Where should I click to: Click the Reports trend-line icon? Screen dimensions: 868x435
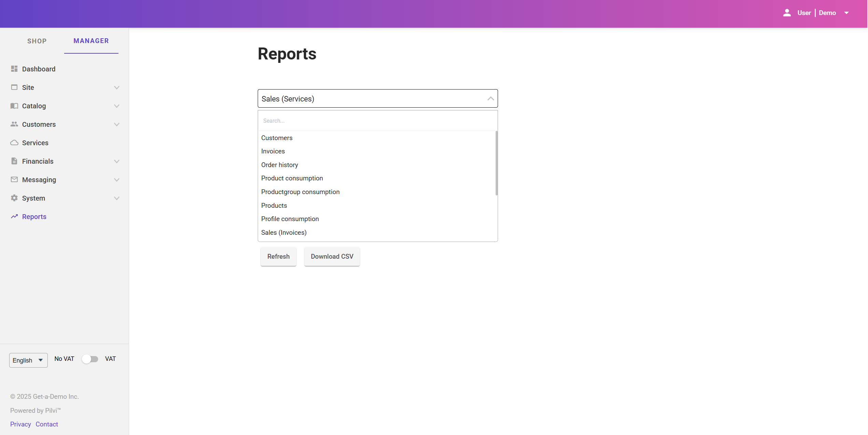(x=14, y=216)
